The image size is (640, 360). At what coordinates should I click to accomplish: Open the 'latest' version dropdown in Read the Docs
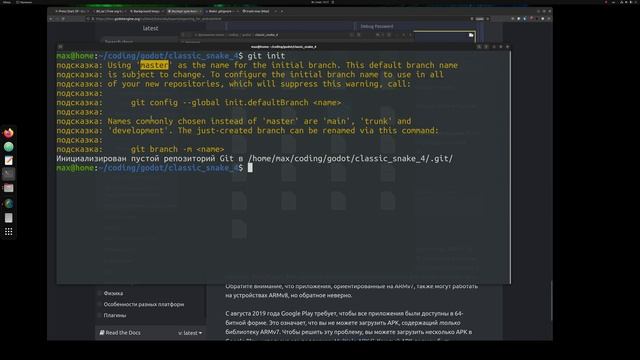pyautogui.click(x=190, y=333)
